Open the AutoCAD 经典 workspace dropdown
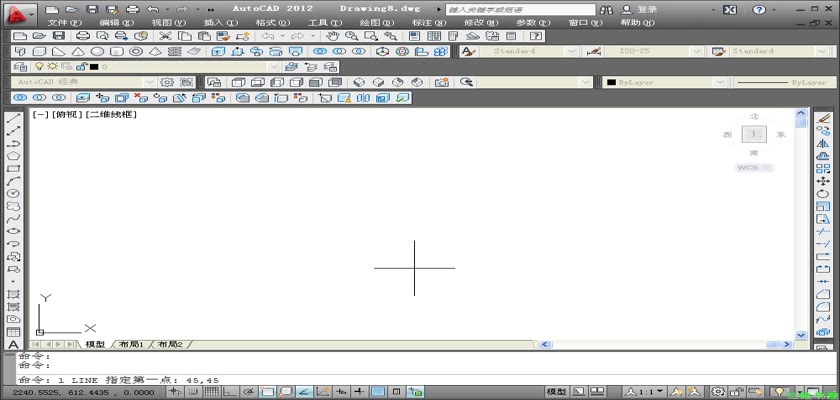This screenshot has width=840, height=400. (149, 82)
